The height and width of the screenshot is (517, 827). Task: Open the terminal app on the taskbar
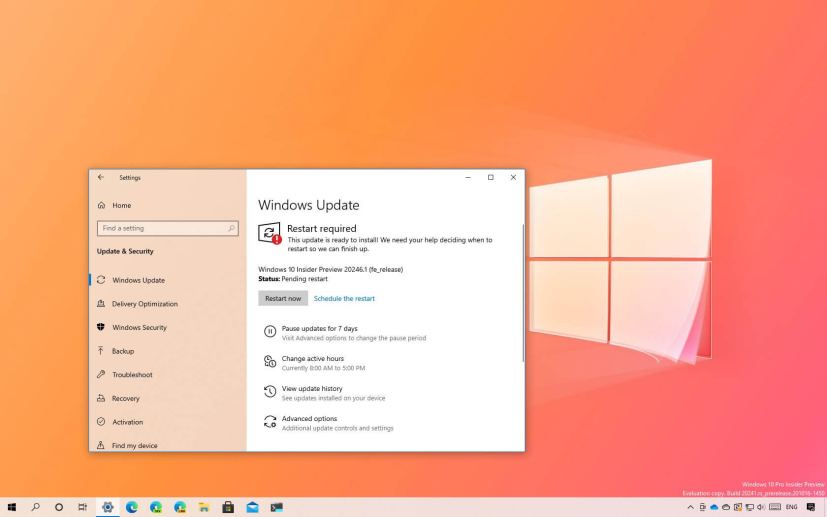(x=276, y=507)
